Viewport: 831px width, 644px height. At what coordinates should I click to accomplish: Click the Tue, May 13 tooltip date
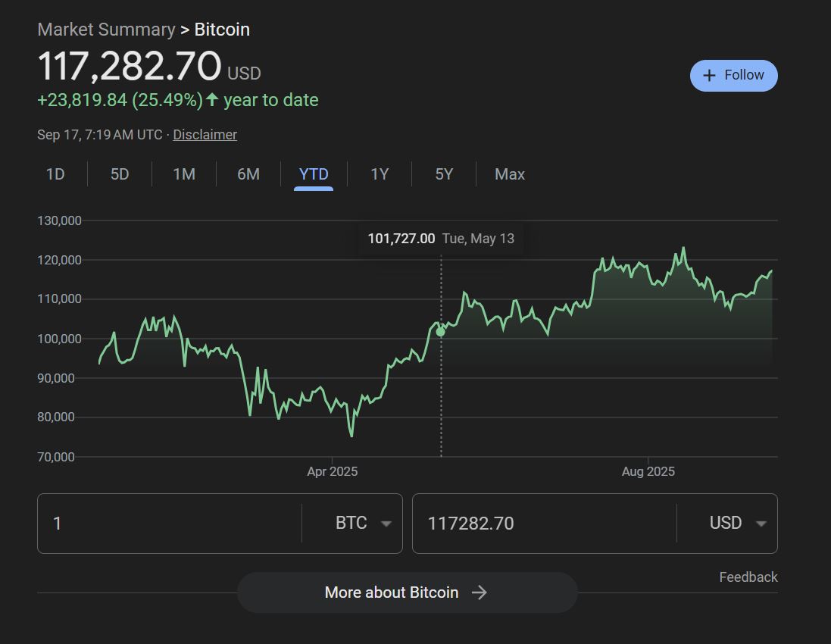point(478,239)
